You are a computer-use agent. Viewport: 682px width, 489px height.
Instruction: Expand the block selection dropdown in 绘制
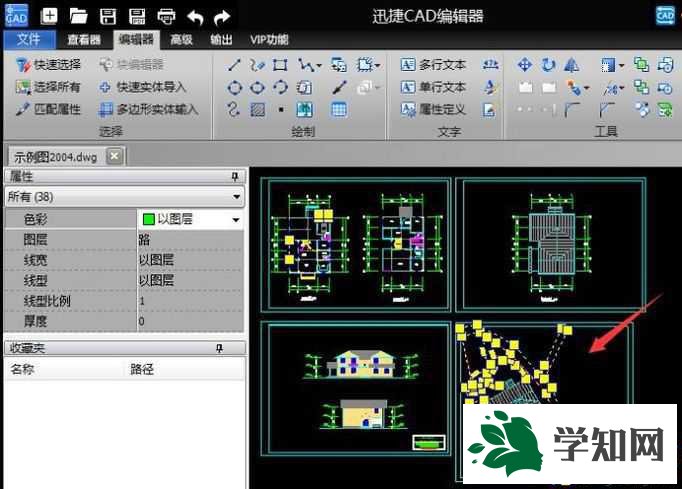point(377,66)
